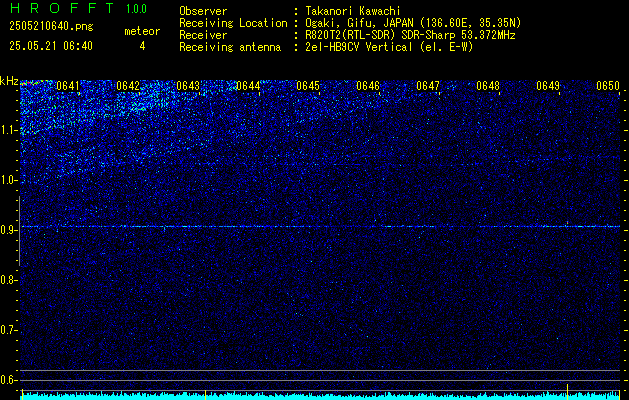The image size is (629, 400).
Task: Click frequency axis label 0.6
Action: [x=9, y=380]
